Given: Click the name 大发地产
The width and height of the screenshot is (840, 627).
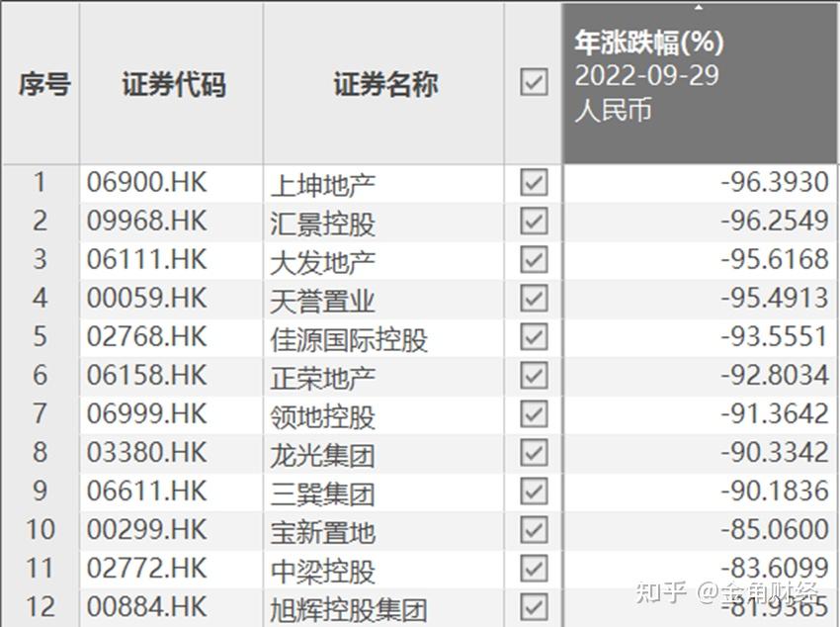Looking at the screenshot, I should click(322, 263).
